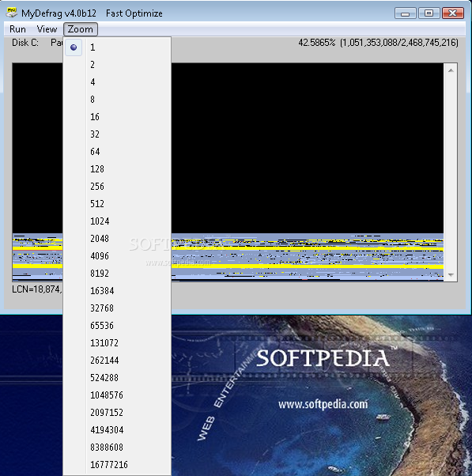Click the disk map scrollbar down arrow
This screenshot has height=476, width=472.
[x=451, y=274]
